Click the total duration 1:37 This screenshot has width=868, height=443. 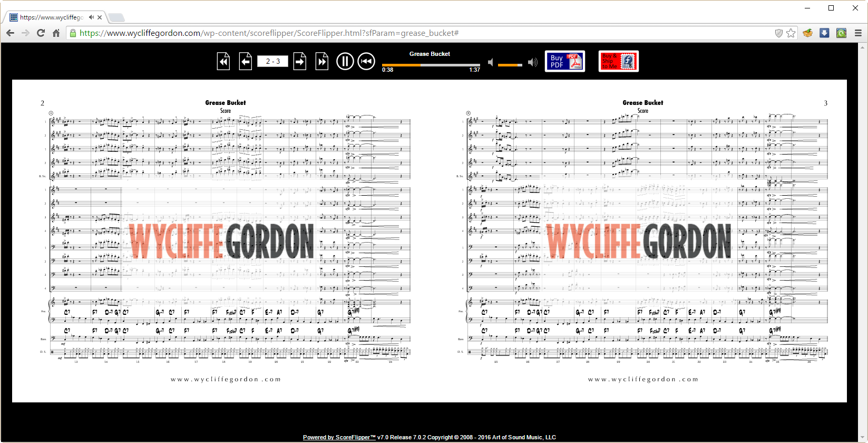[x=475, y=70]
